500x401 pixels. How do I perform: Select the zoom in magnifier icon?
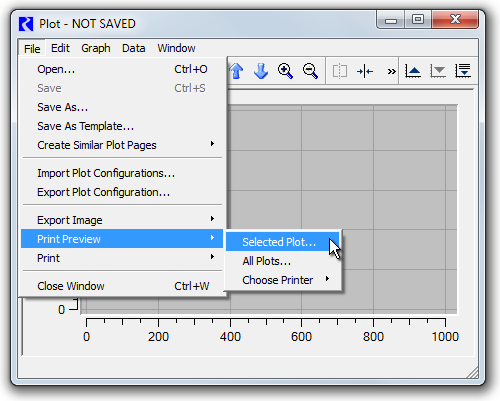click(285, 71)
